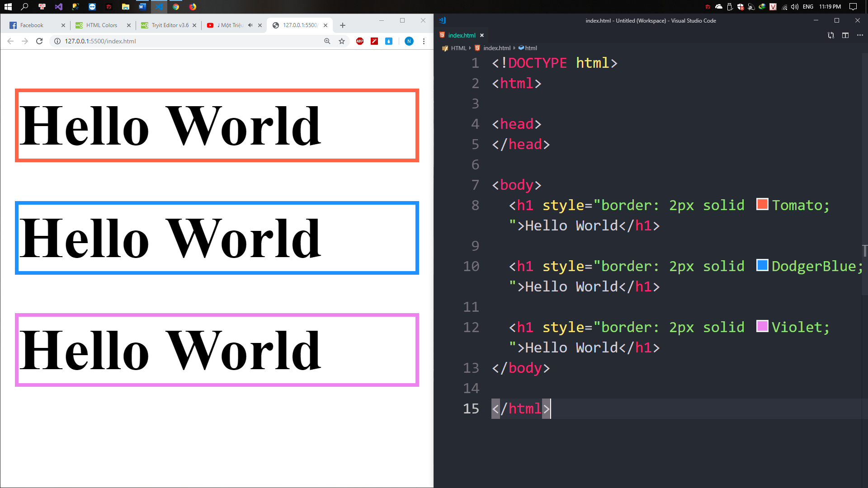Viewport: 868px width, 488px height.
Task: Click the blue droplet extension icon
Action: [x=389, y=41]
